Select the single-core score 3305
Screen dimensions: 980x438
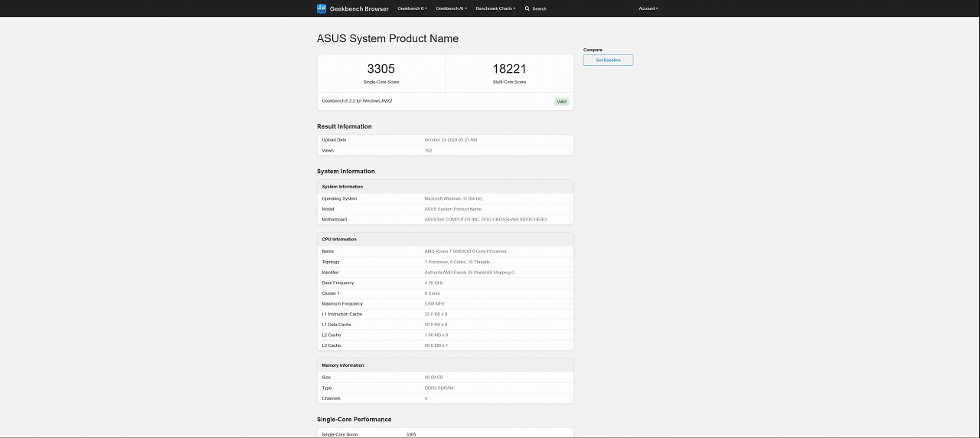[381, 69]
